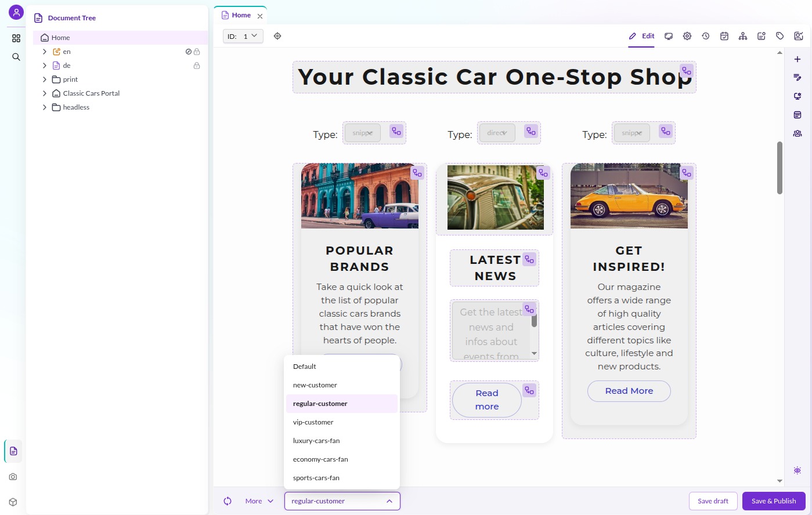Image resolution: width=812 pixels, height=515 pixels.
Task: Expand the Classic Cars Portal node
Action: click(x=45, y=93)
